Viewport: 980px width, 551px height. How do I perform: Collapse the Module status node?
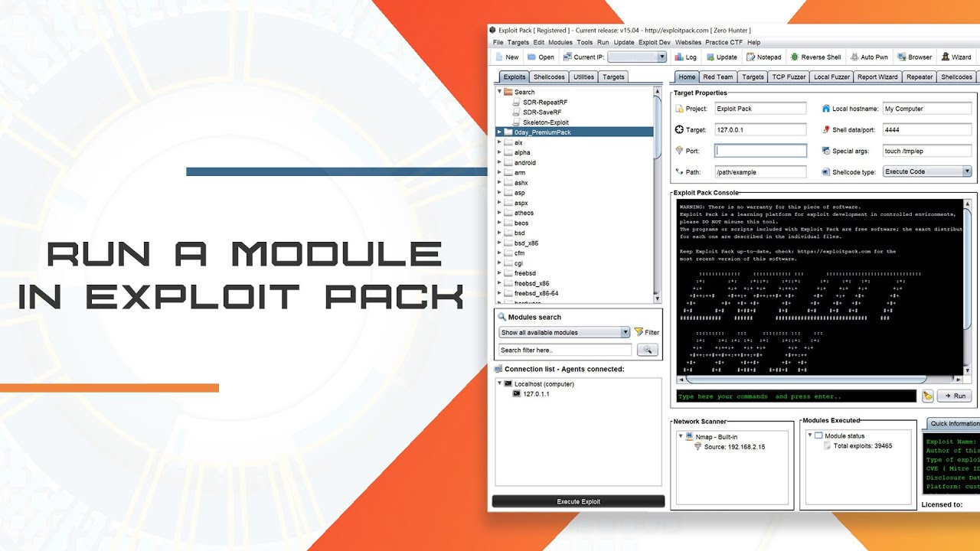810,435
